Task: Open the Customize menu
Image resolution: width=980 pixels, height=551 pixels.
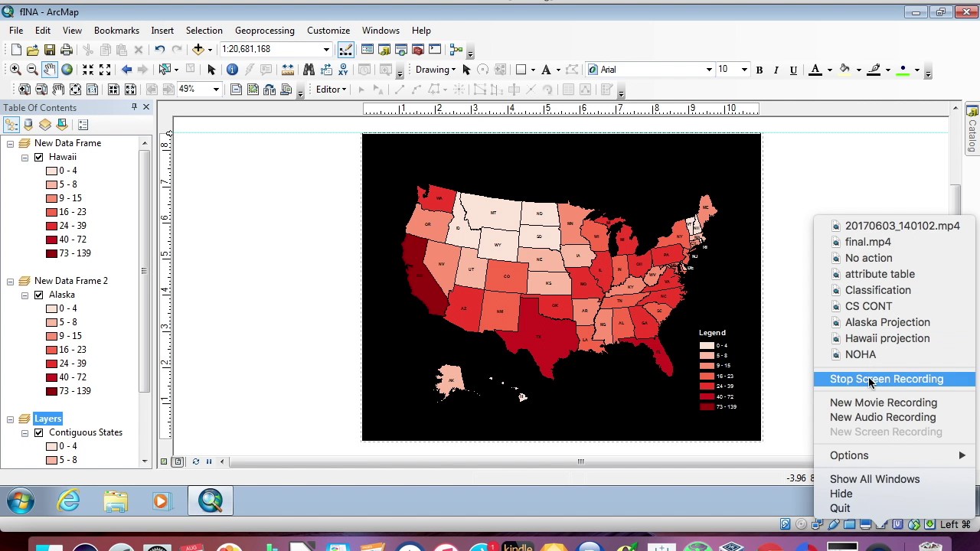Action: coord(328,31)
